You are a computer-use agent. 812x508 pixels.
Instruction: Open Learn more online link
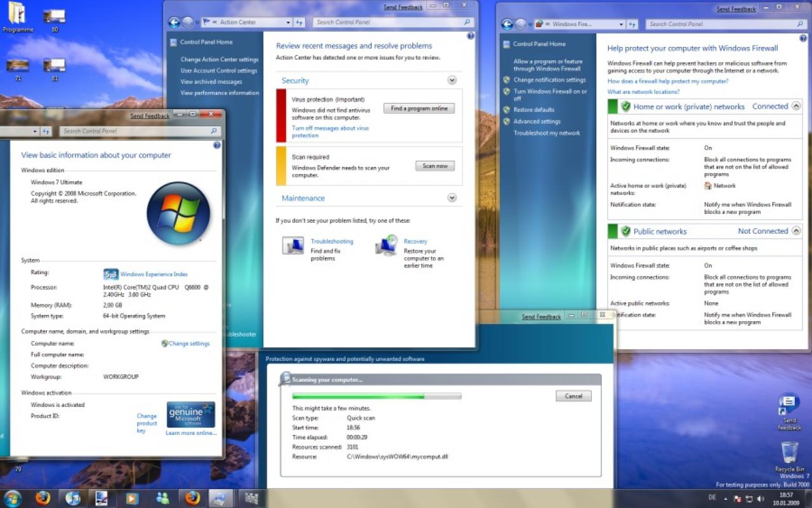(x=191, y=433)
